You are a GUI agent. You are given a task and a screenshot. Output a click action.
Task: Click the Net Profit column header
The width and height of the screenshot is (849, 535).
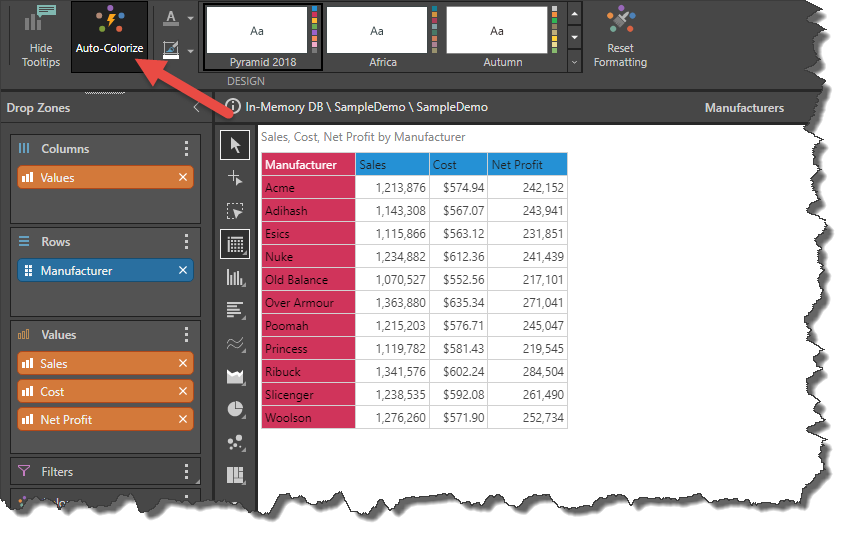click(527, 165)
